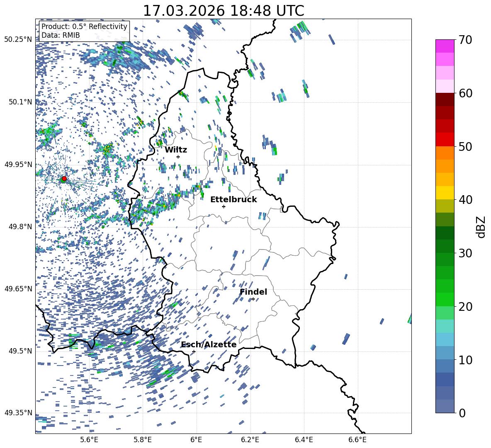491x448 pixels.
Task: Click the bright red 50 dBZ swatch
Action: 445,140
